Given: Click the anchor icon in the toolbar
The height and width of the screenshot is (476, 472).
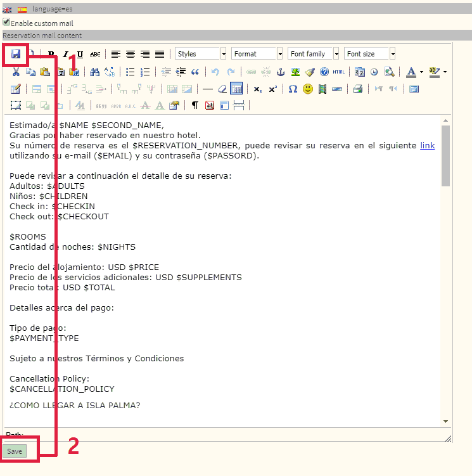Looking at the screenshot, I should click(281, 72).
